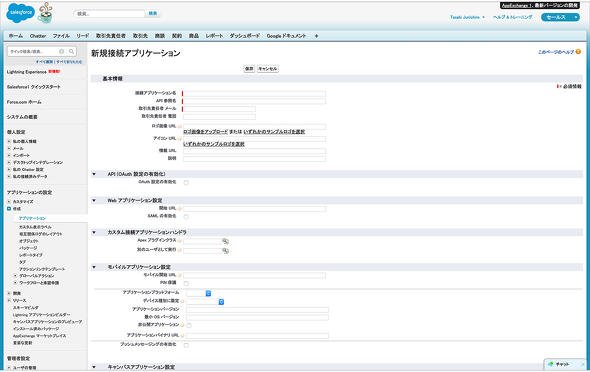Toggle the 非公開アプリケーション checkbox
This screenshot has height=372, width=590.
(x=189, y=325)
